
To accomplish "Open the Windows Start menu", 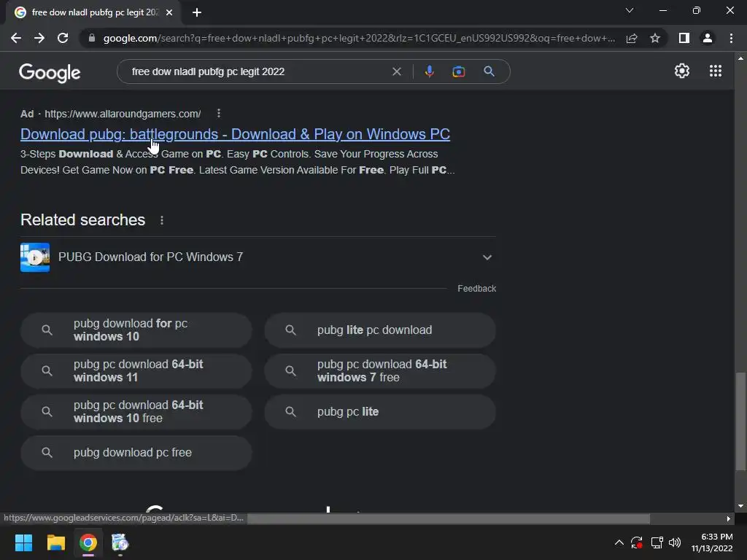I will point(23,542).
